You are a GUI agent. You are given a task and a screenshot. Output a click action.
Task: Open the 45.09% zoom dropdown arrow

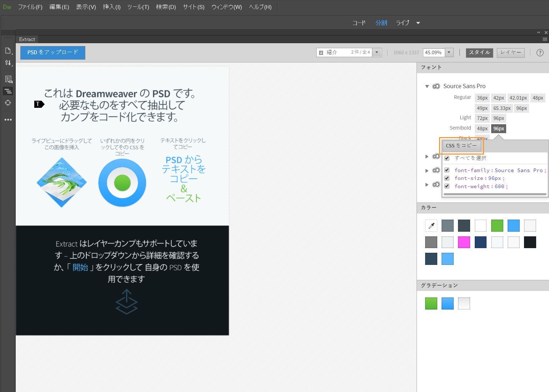coord(449,52)
